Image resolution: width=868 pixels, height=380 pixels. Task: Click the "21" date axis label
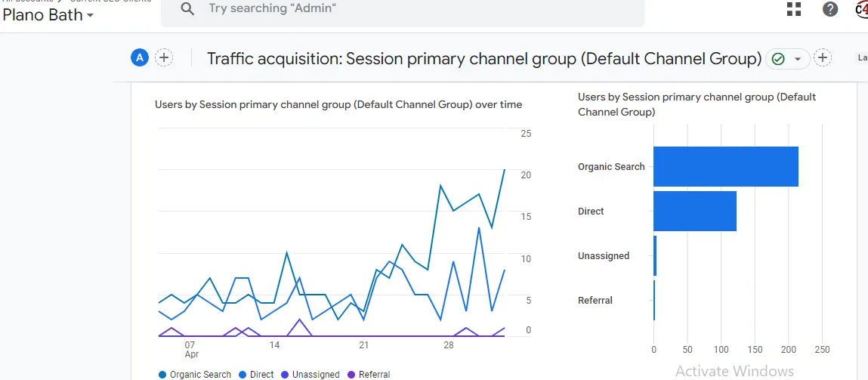pos(363,345)
